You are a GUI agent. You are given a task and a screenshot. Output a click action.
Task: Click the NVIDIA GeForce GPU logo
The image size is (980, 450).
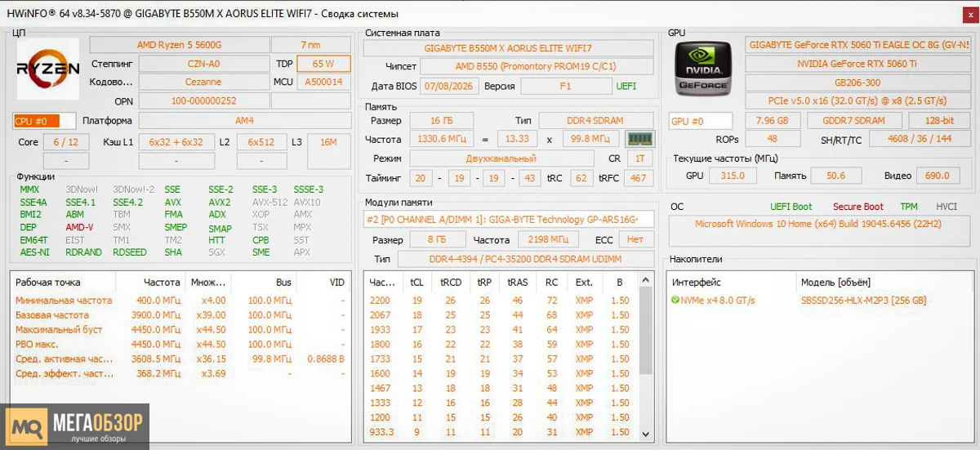[703, 69]
